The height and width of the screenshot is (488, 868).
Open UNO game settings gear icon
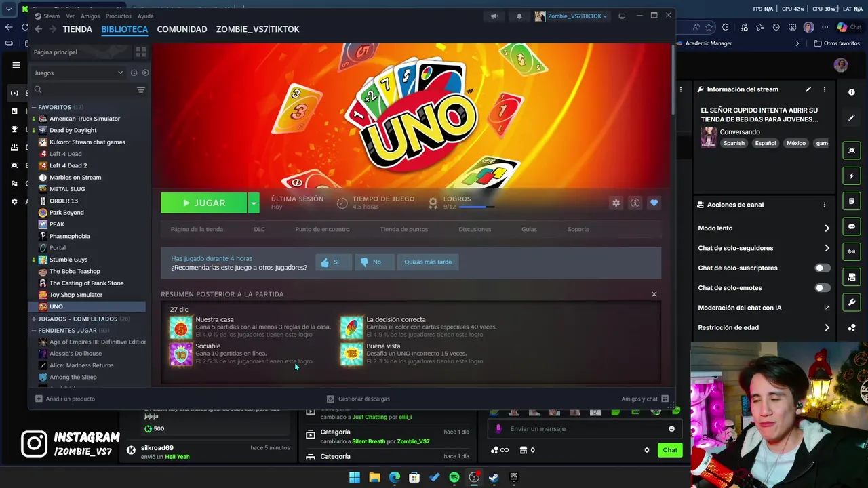tap(616, 203)
